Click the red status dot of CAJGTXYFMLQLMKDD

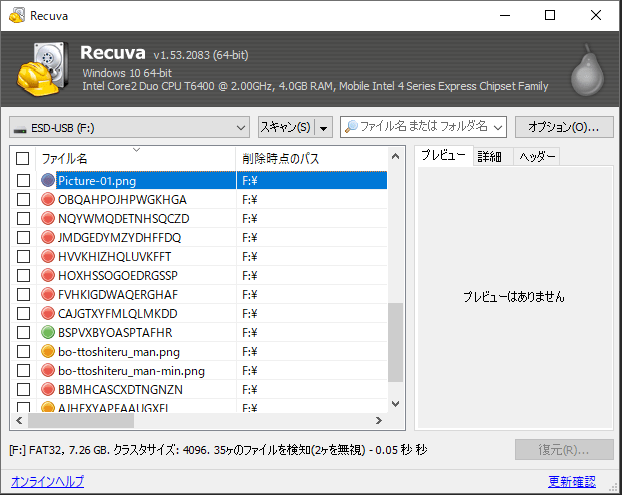(x=48, y=313)
